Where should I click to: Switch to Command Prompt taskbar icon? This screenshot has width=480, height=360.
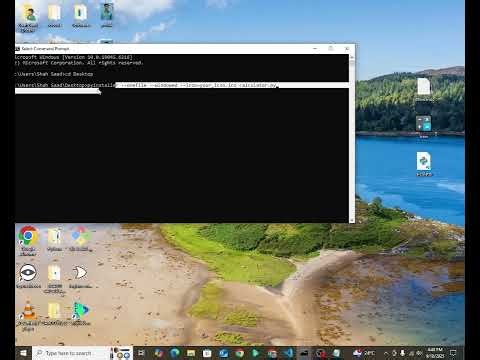304,353
